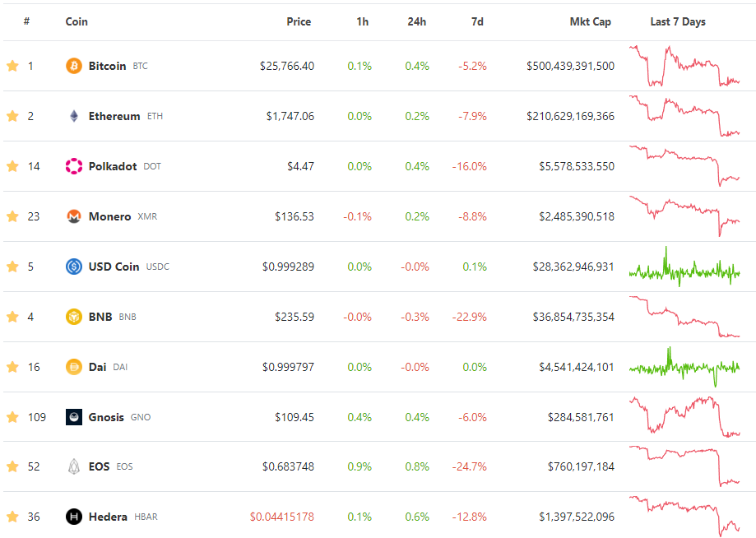Click the Gnosis coin logo icon
Image resolution: width=756 pixels, height=538 pixels.
[x=74, y=417]
